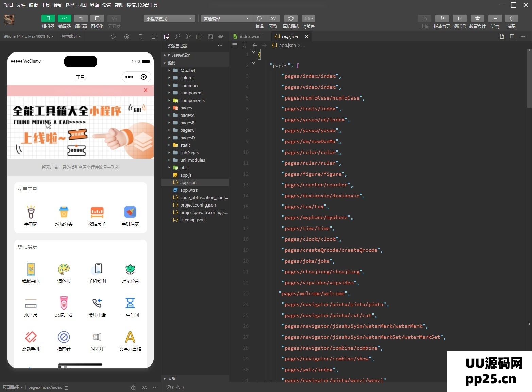Screen dimensions: 532x392
Task: Open the 普通编译 compile mode dropdown
Action: pos(227,19)
